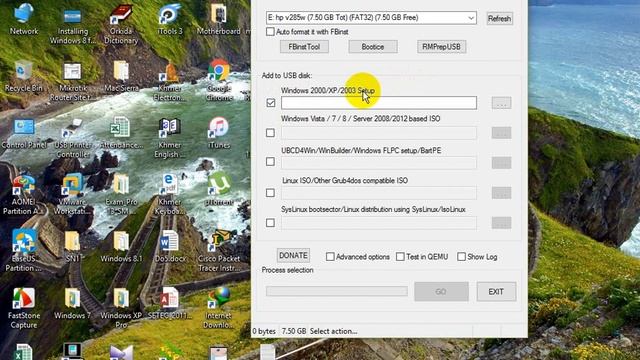Open the Exam Pro folder
This screenshot has width=640, height=360.
121,195
